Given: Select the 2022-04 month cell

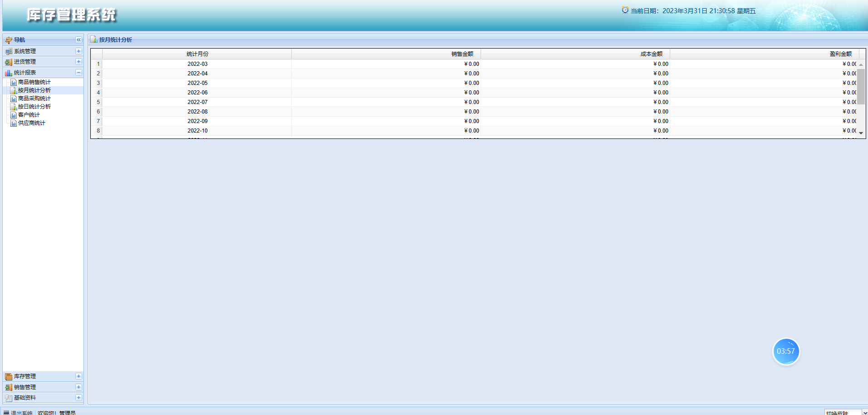Looking at the screenshot, I should (197, 74).
